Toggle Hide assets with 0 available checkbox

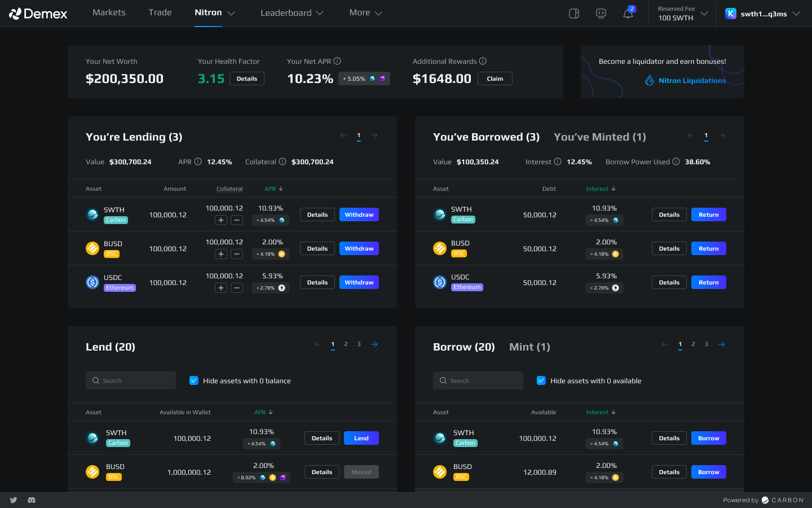[x=541, y=380]
